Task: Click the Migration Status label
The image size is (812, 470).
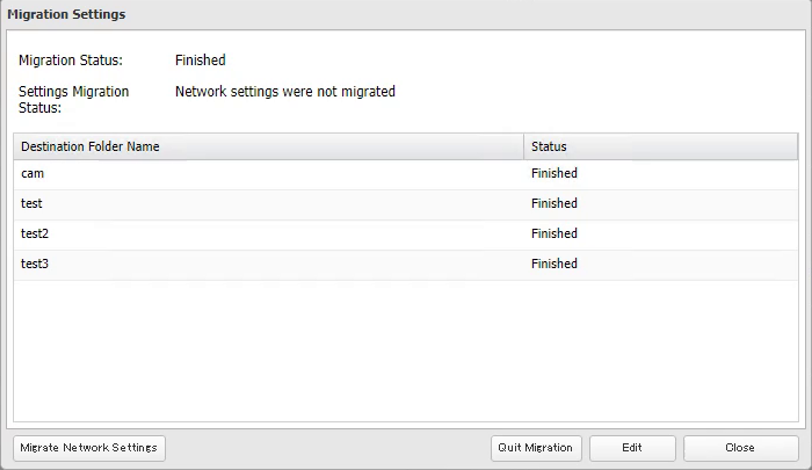Action: tap(70, 61)
